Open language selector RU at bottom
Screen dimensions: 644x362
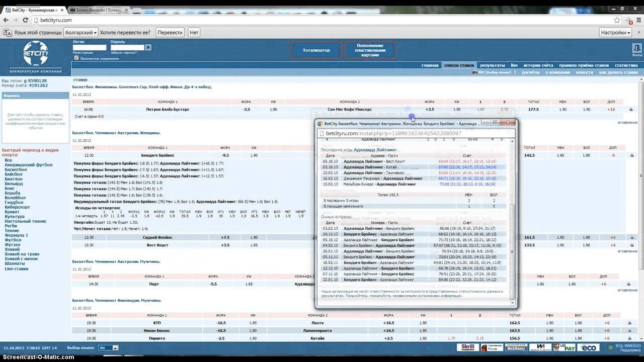tap(108, 348)
